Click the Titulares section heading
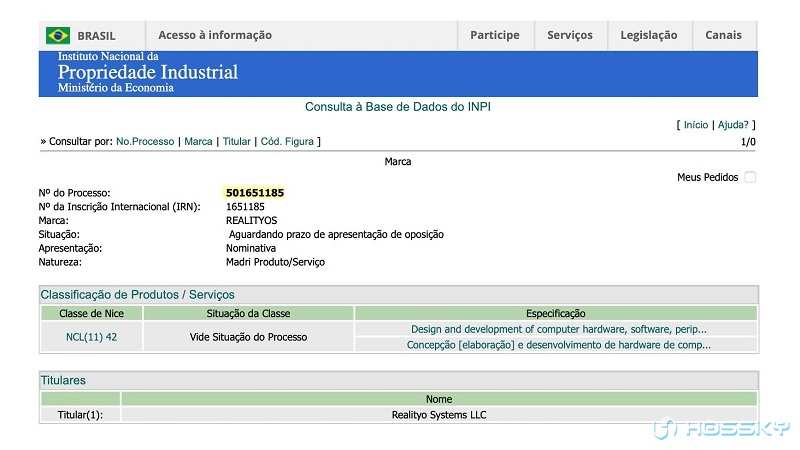This screenshot has height=450, width=800. pyautogui.click(x=63, y=380)
